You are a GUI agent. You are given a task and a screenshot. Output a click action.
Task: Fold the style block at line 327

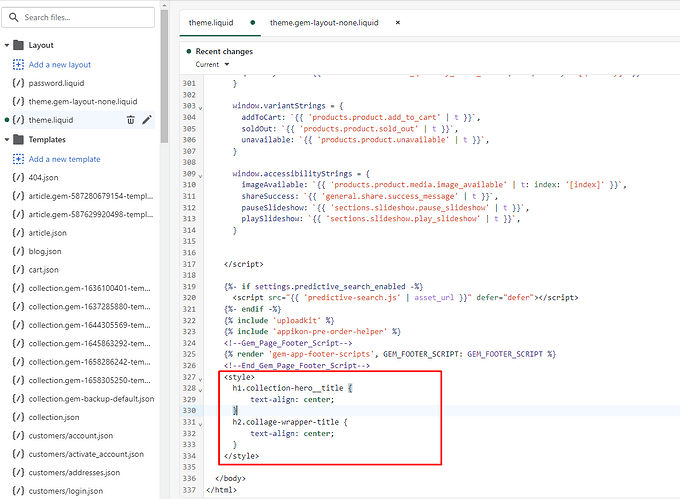point(201,378)
